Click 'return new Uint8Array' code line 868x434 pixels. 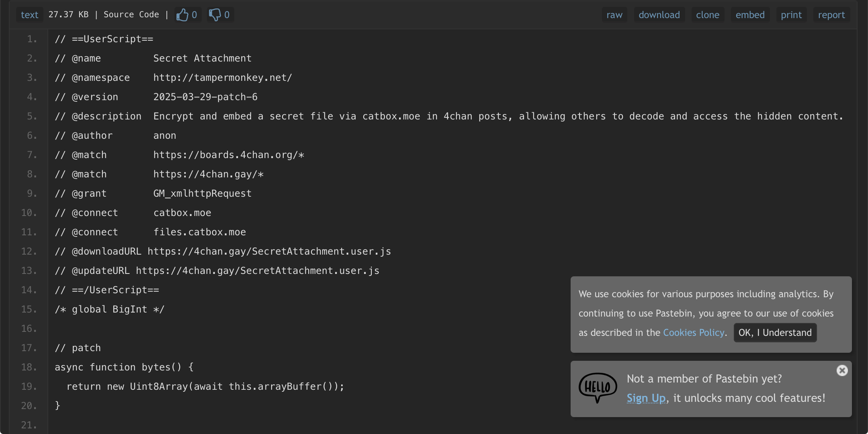click(x=205, y=387)
